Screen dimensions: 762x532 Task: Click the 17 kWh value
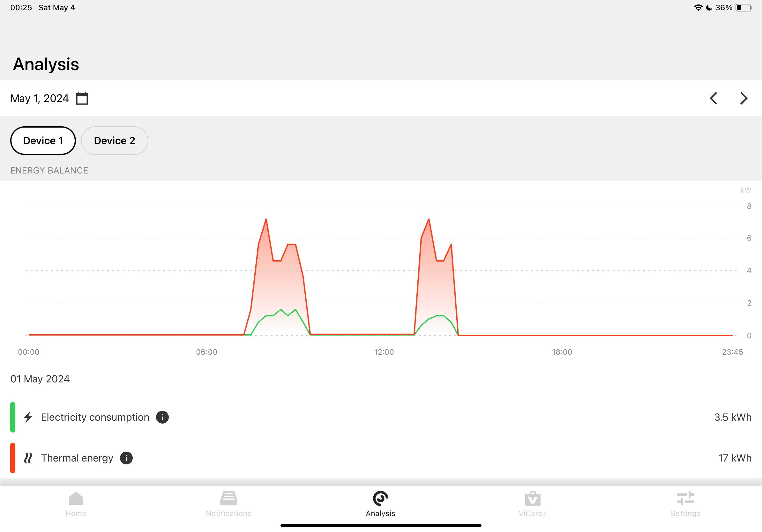735,458
